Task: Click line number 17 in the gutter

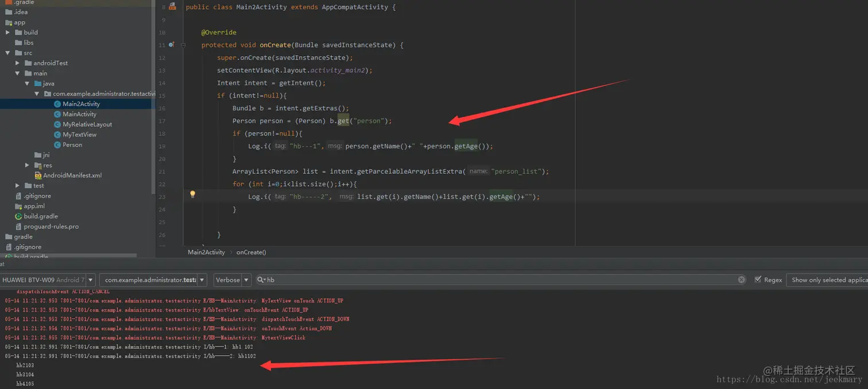Action: pyautogui.click(x=162, y=121)
